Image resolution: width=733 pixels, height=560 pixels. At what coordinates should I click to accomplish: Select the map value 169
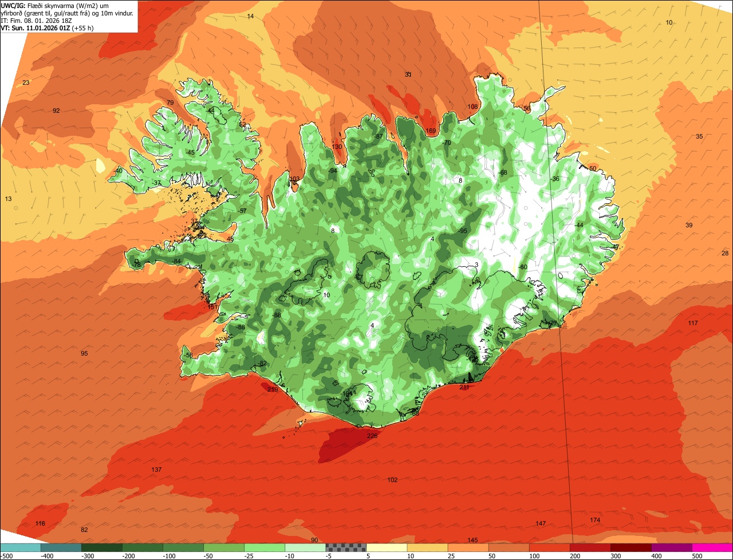pos(431,131)
